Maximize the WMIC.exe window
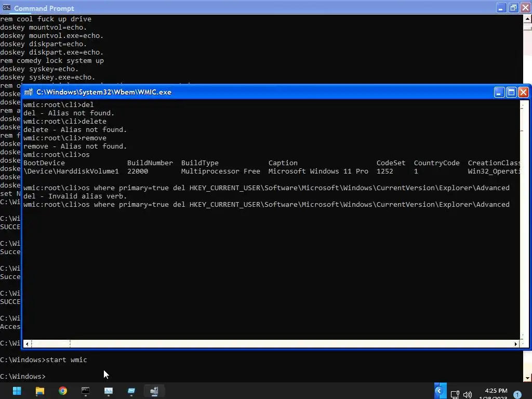 (x=511, y=92)
